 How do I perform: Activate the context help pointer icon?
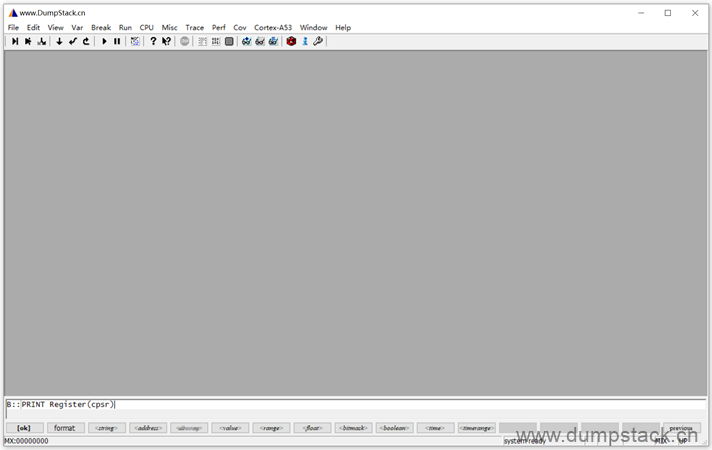[x=166, y=41]
